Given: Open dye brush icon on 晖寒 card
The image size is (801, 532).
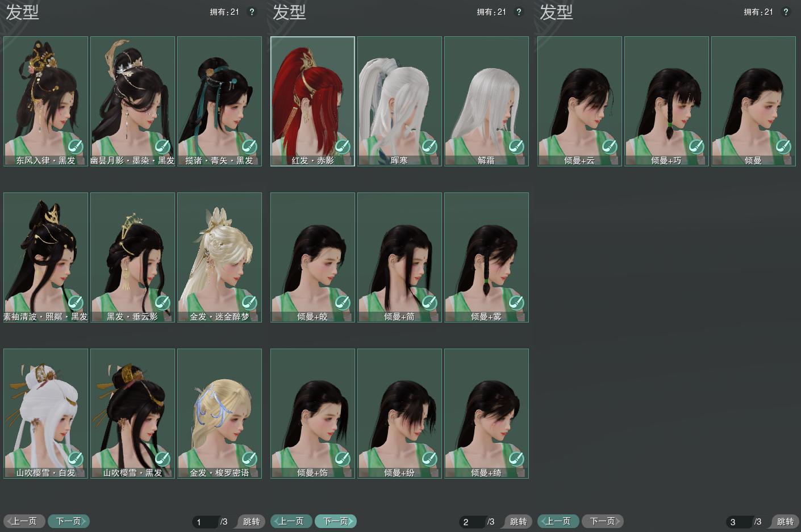Looking at the screenshot, I should [429, 146].
